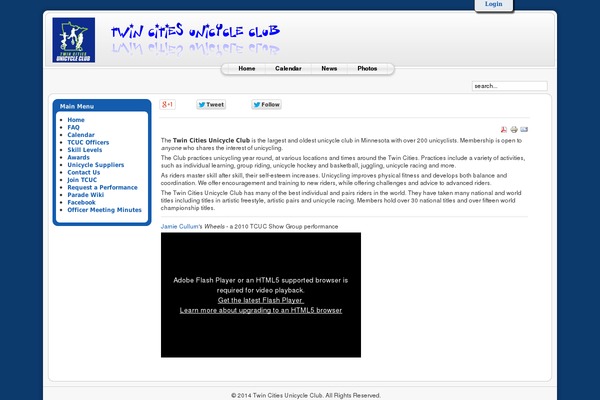Open the Parade Wiki link
The image size is (600, 400).
tap(85, 195)
